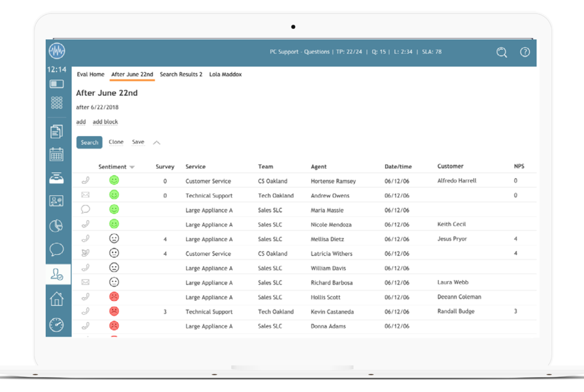Screen dimensions: 584x392
Task: Click the Team column header
Action: [265, 167]
